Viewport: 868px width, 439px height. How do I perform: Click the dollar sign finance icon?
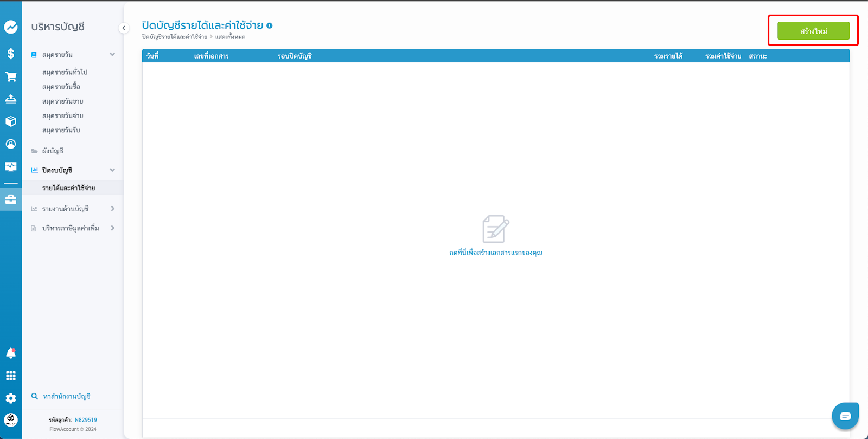click(x=11, y=54)
